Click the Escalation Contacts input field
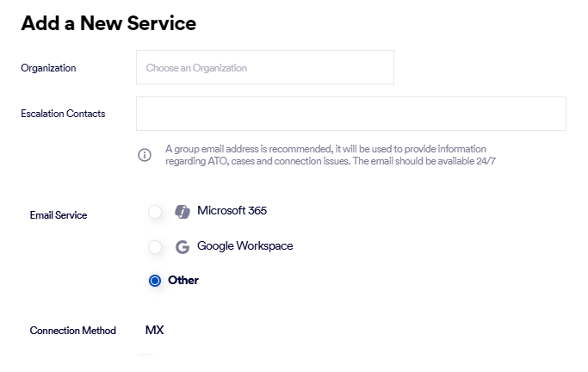The height and width of the screenshot is (372, 588). [350, 114]
